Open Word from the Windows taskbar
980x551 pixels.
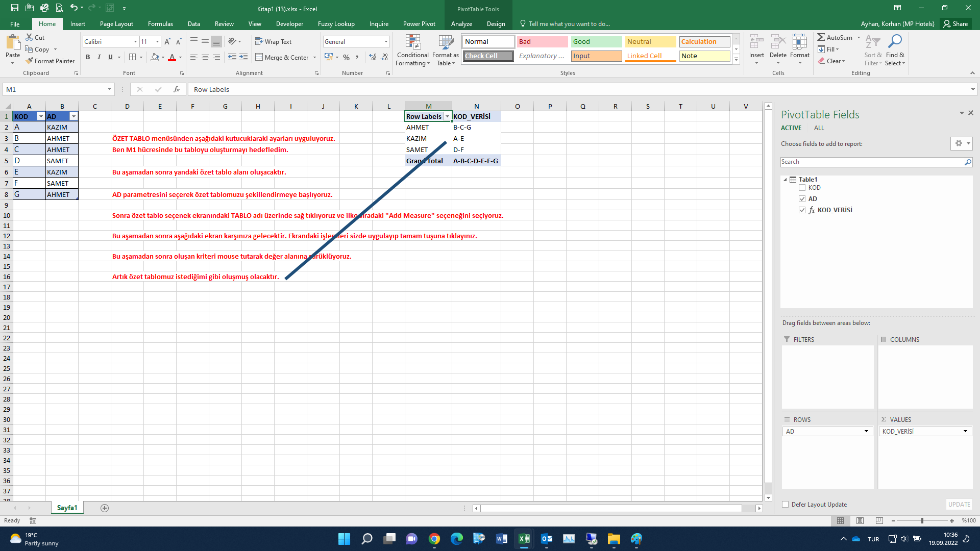click(x=501, y=539)
